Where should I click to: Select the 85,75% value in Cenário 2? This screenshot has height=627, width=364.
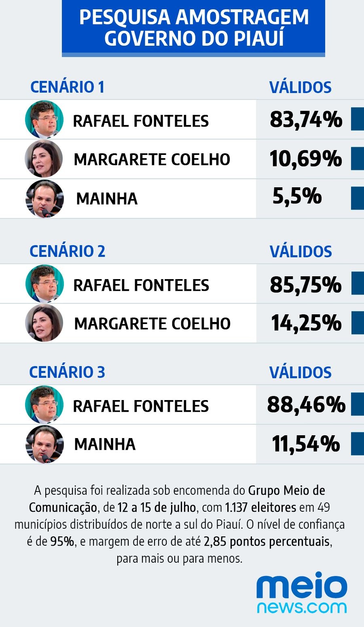[306, 284]
